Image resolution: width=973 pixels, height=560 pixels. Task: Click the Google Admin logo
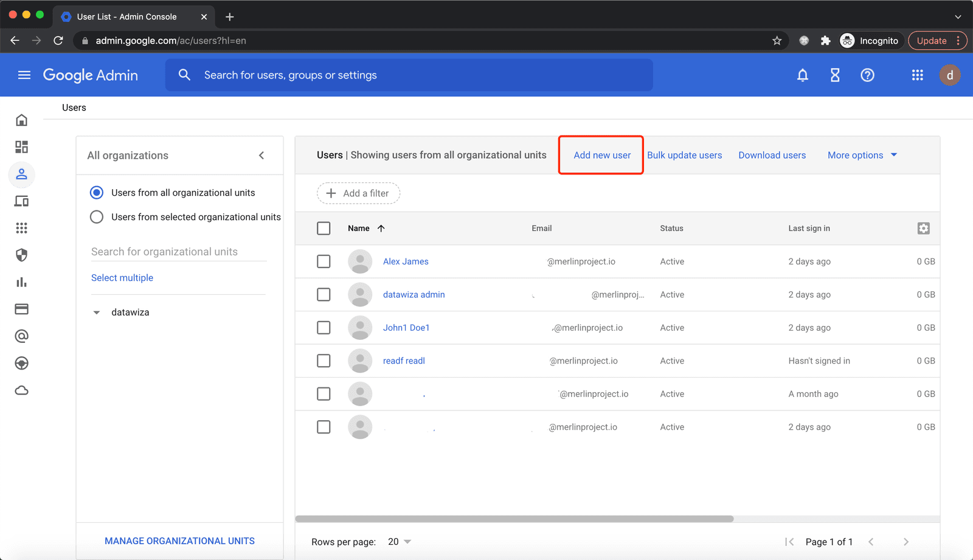coord(91,75)
